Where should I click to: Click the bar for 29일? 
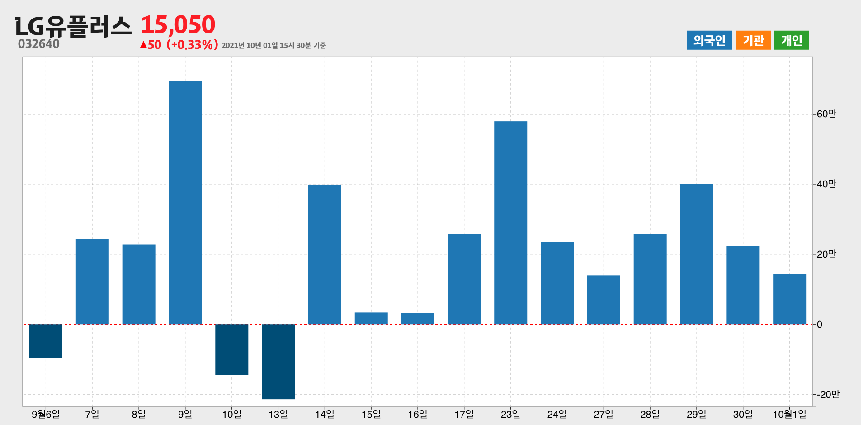pyautogui.click(x=697, y=254)
